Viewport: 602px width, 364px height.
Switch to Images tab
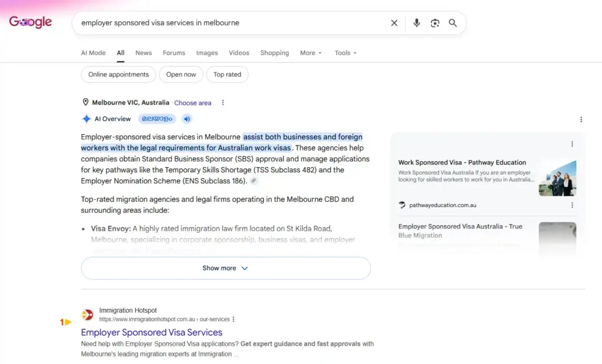(x=207, y=53)
